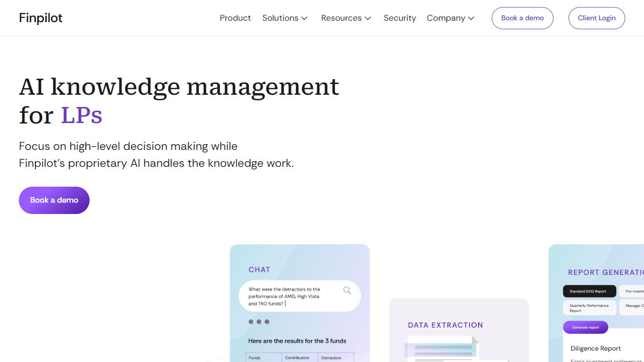The width and height of the screenshot is (644, 362).
Task: Open the Security page
Action: tap(400, 18)
